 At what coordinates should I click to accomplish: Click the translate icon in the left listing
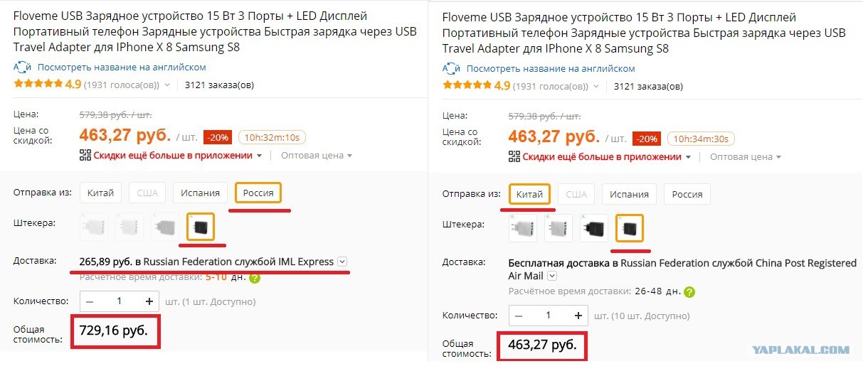[22, 68]
